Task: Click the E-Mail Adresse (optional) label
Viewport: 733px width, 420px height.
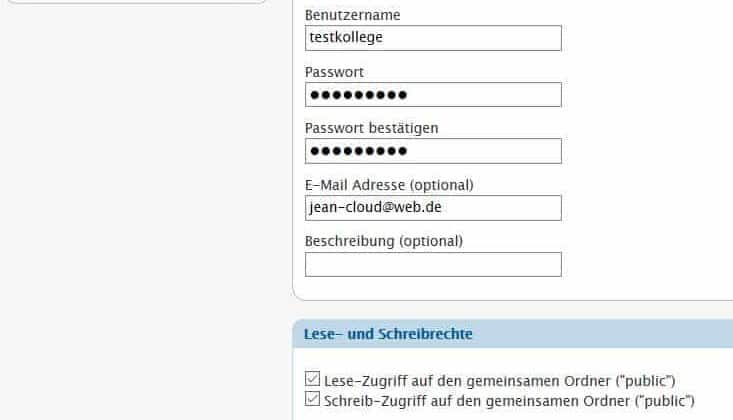Action: tap(389, 185)
